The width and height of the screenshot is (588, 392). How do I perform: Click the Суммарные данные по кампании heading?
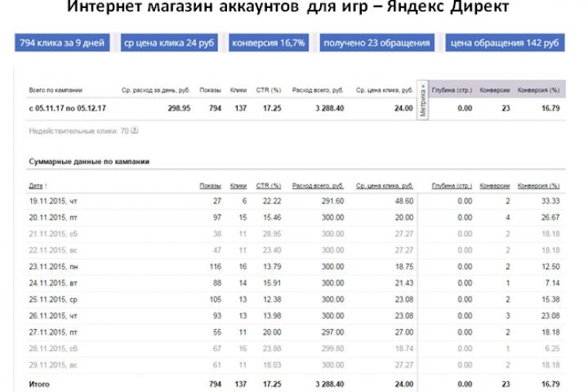(x=89, y=162)
